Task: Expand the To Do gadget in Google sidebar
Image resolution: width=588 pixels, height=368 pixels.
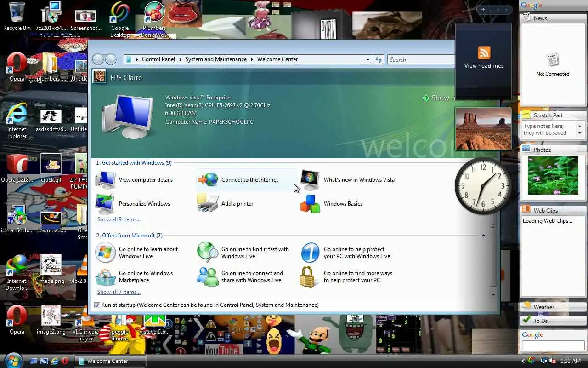Action: [x=553, y=321]
